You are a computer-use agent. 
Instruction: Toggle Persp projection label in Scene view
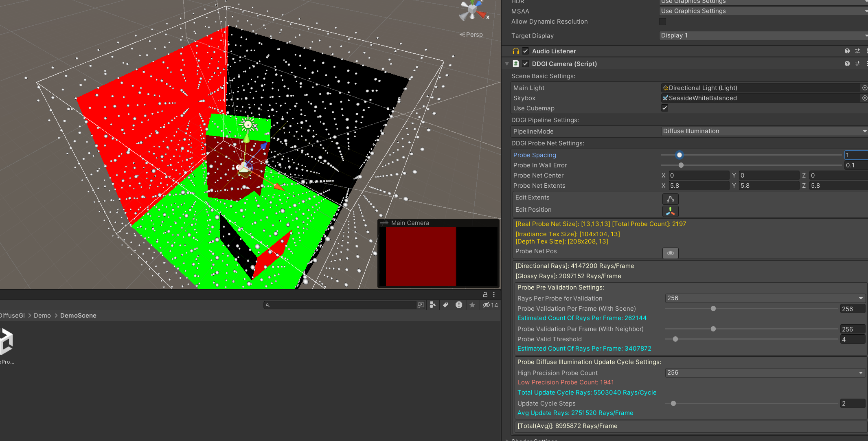pyautogui.click(x=471, y=35)
